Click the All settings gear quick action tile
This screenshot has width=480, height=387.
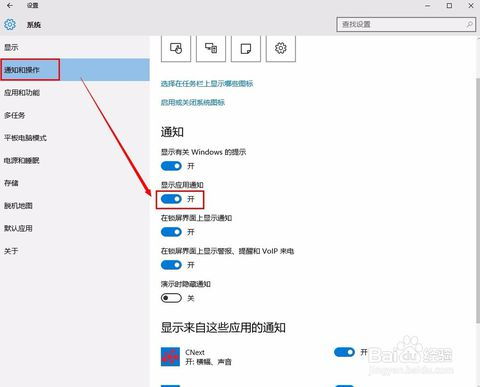[281, 49]
